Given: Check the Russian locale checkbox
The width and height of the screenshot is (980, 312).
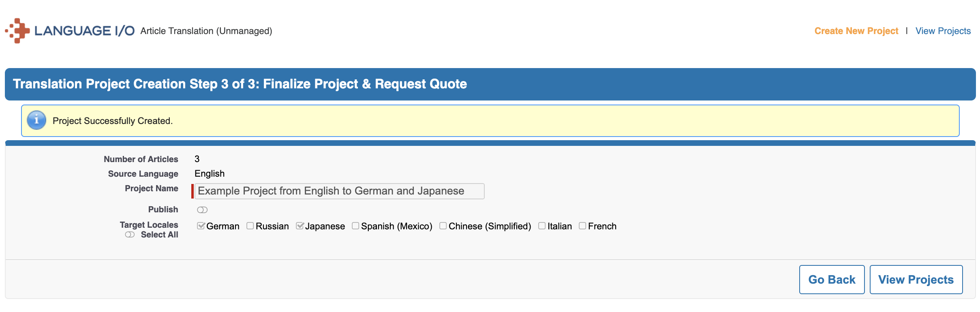Looking at the screenshot, I should tap(250, 226).
